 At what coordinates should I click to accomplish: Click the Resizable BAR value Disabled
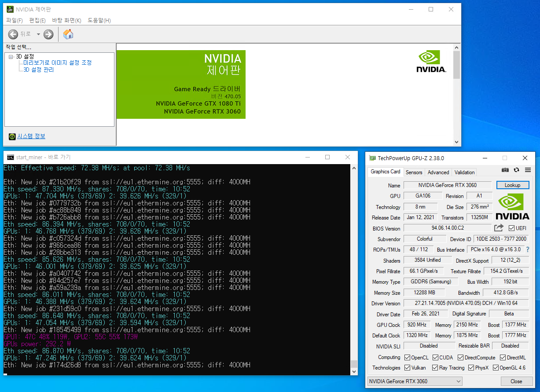510,346
